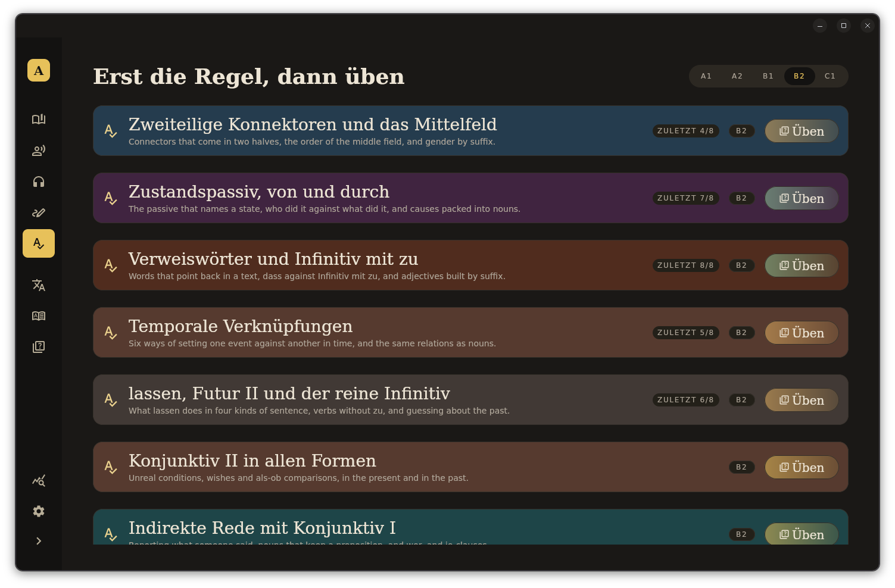This screenshot has width=895, height=588.
Task: Click Üben for Temporale Verknüpfungen
Action: pyautogui.click(x=802, y=333)
